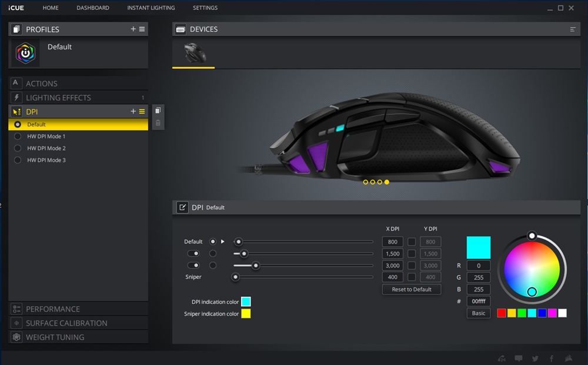
Task: Click the LIGHTING EFFECTS bolt icon
Action: click(x=16, y=98)
